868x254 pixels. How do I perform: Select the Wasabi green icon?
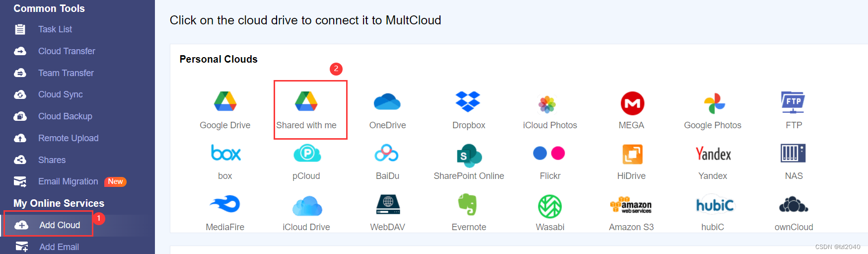(550, 206)
